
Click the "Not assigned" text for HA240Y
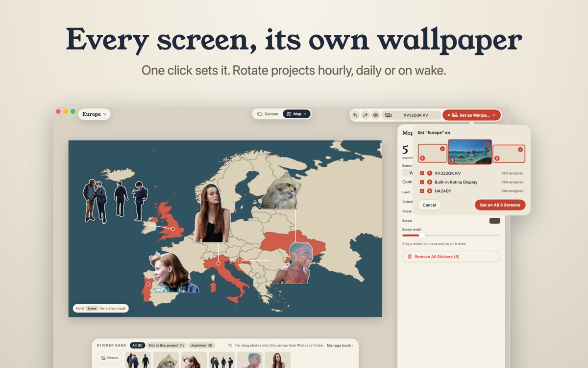pos(513,191)
